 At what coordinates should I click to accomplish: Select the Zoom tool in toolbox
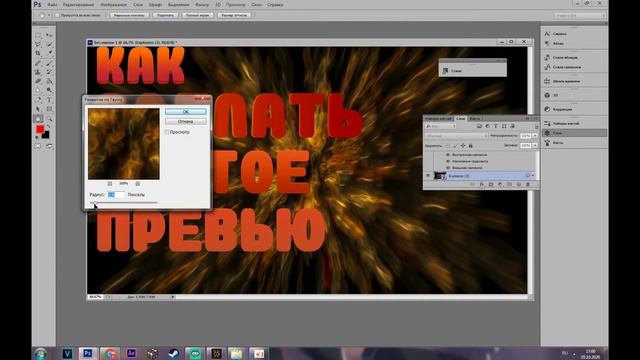coord(49,119)
